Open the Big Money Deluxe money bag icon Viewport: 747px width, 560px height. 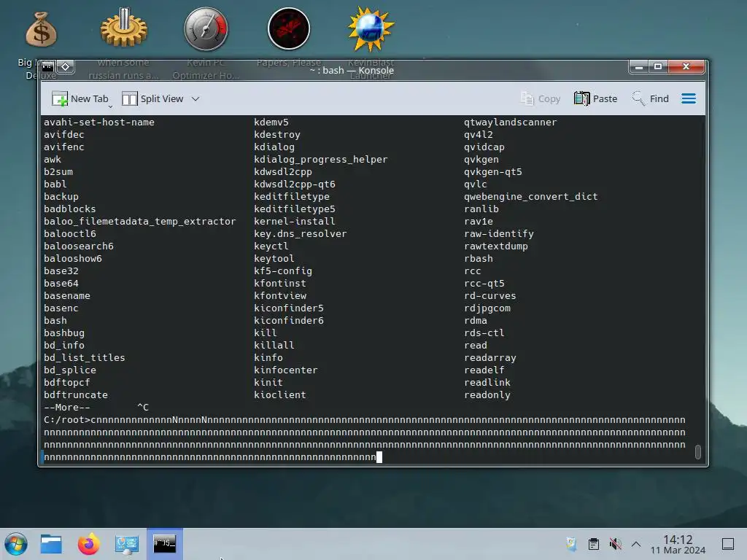41,29
